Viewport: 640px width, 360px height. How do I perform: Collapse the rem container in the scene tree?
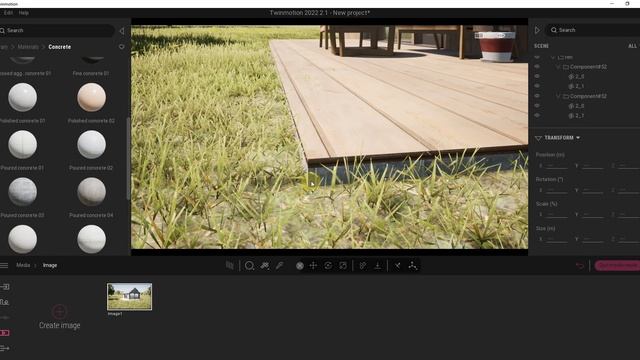[553, 58]
